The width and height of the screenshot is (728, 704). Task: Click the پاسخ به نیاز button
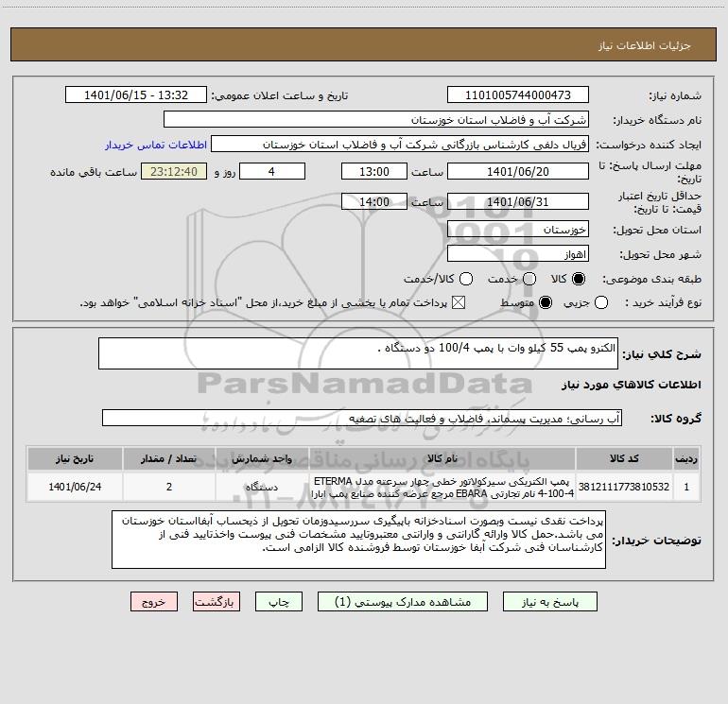(550, 602)
